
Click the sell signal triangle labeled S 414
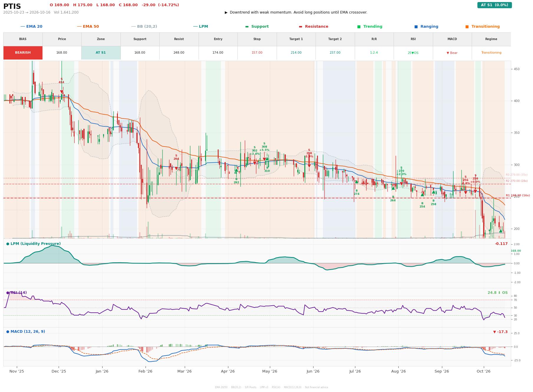[x=62, y=92]
